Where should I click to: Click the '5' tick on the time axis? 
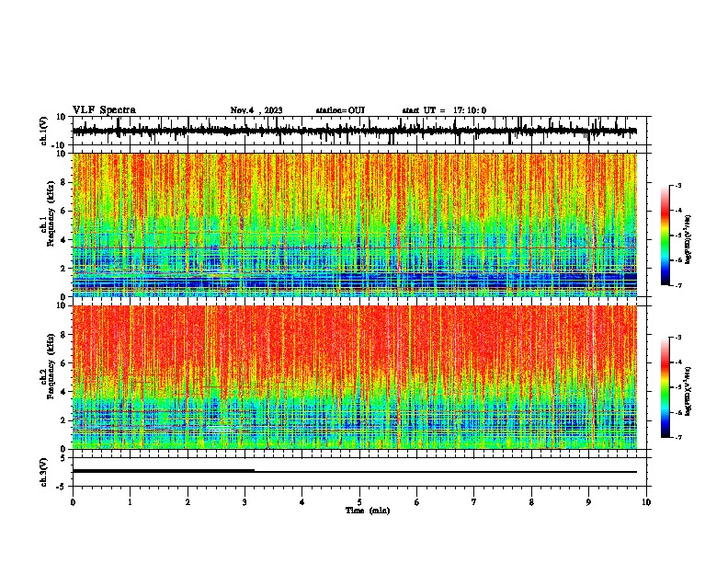coord(359,502)
